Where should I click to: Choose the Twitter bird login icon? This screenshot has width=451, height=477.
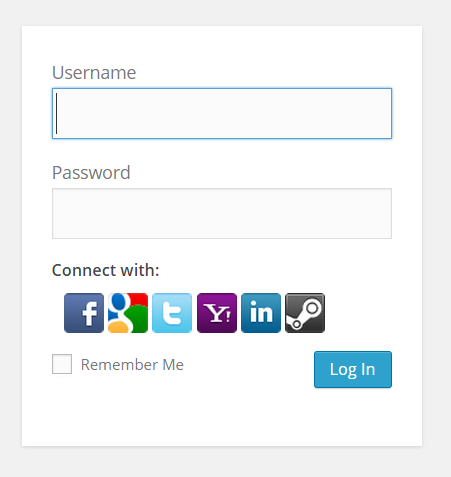[x=172, y=313]
